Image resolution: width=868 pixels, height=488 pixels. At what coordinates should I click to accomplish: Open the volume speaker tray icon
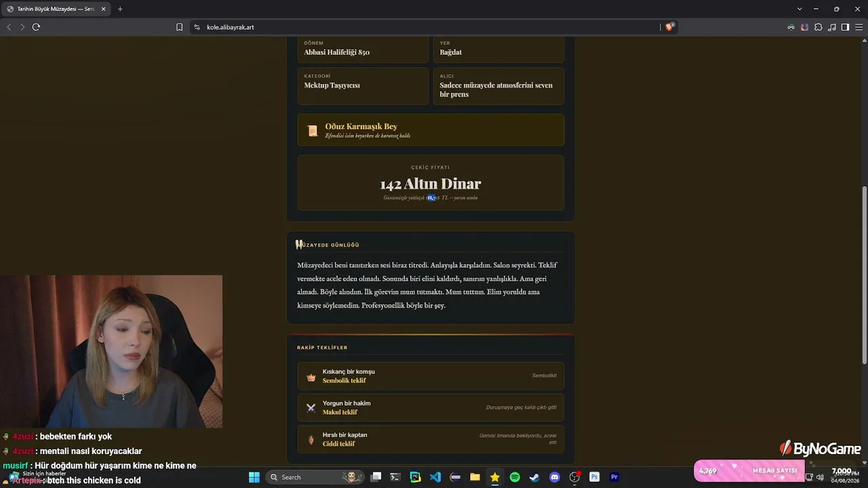coord(820,477)
